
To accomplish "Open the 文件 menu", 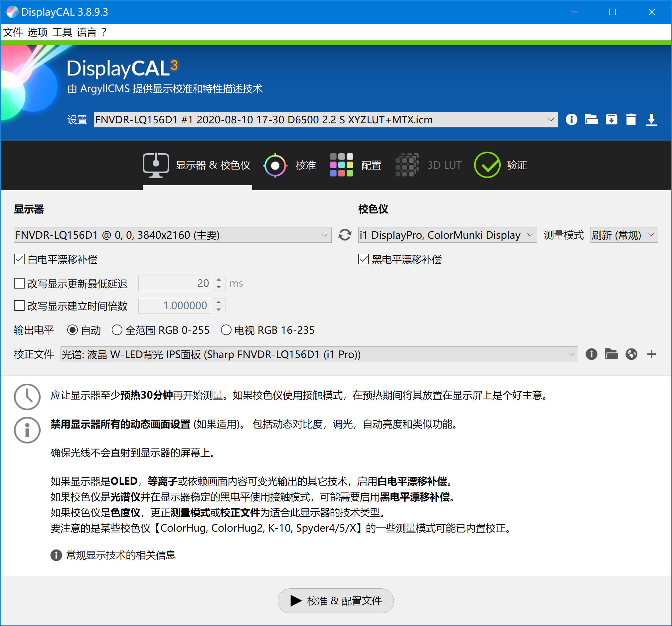I will click(x=13, y=33).
